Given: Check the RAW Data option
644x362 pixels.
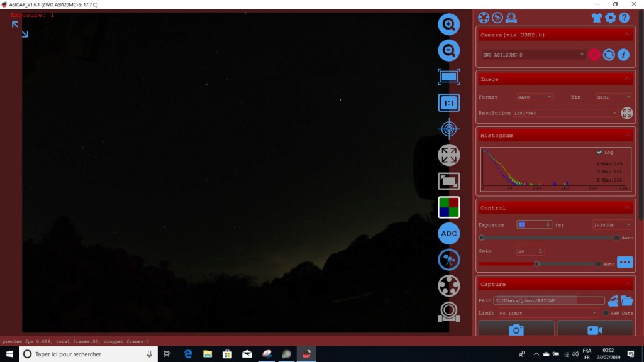Looking at the screenshot, I should pos(606,313).
